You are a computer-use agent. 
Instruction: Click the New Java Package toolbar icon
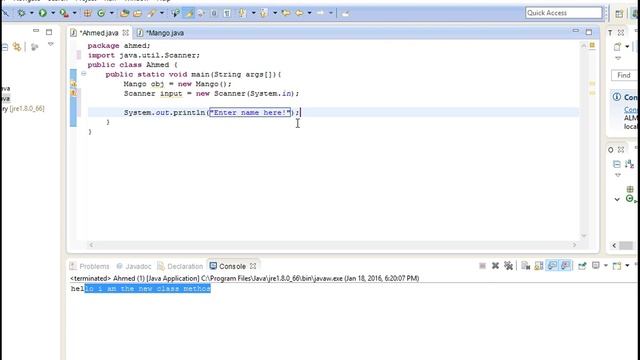87,13
